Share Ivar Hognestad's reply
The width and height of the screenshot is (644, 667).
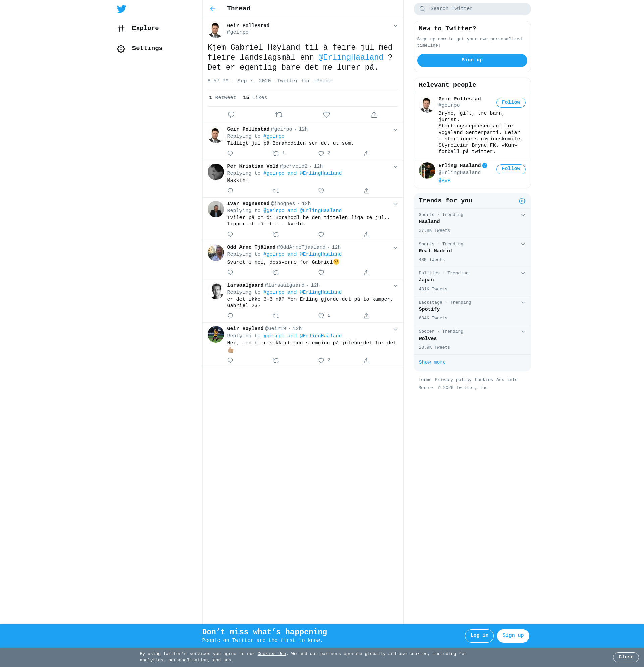tap(366, 235)
